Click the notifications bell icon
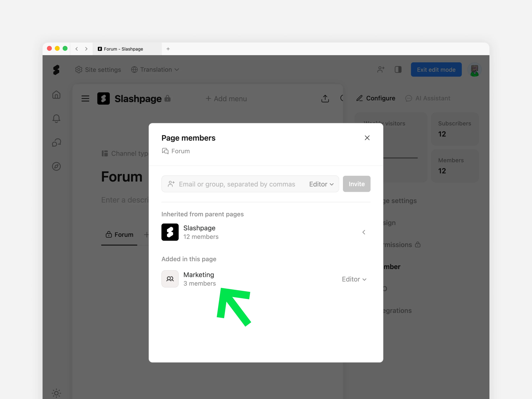The image size is (532, 399). point(56,118)
